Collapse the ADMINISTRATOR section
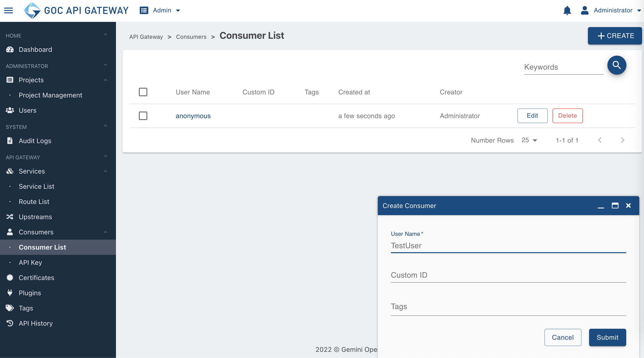 (x=106, y=65)
